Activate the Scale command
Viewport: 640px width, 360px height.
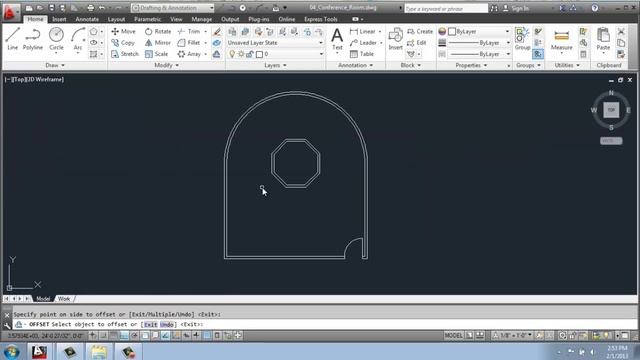[x=156, y=54]
